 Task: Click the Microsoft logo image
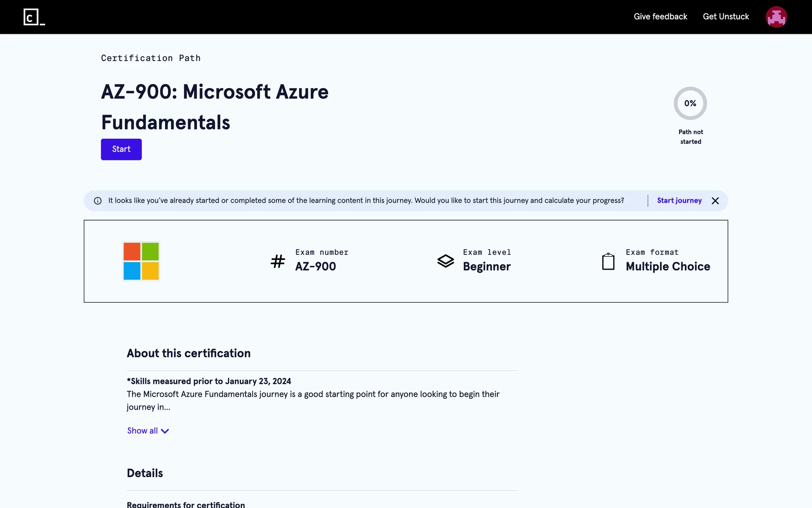pos(141,261)
